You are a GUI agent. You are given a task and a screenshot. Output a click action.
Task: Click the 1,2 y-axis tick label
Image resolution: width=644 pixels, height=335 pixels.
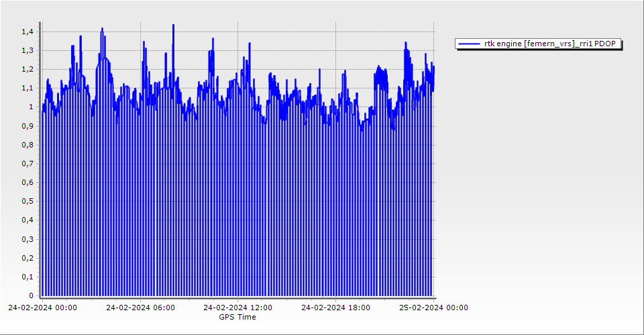(x=27, y=69)
